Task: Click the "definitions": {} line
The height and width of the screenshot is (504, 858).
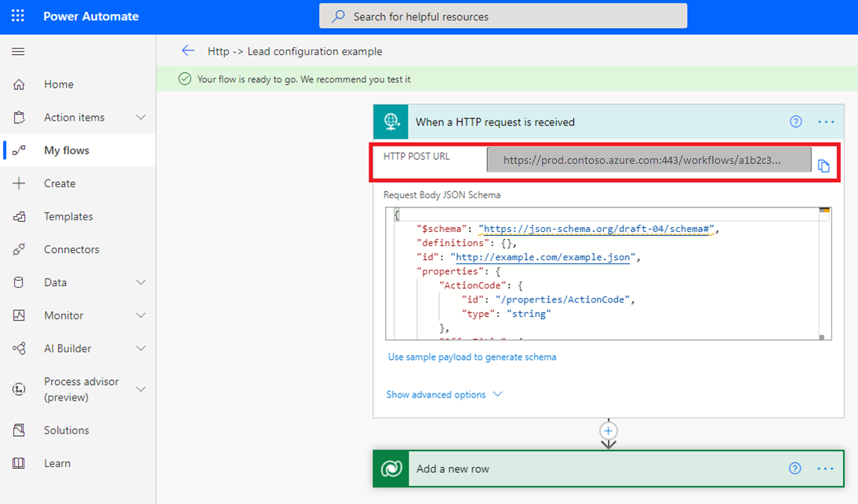Action: (x=466, y=243)
